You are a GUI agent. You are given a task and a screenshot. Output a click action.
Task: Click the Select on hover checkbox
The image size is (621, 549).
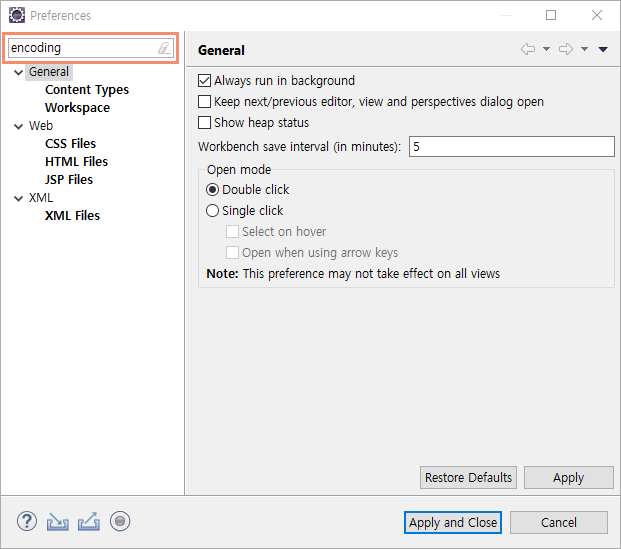pyautogui.click(x=232, y=231)
